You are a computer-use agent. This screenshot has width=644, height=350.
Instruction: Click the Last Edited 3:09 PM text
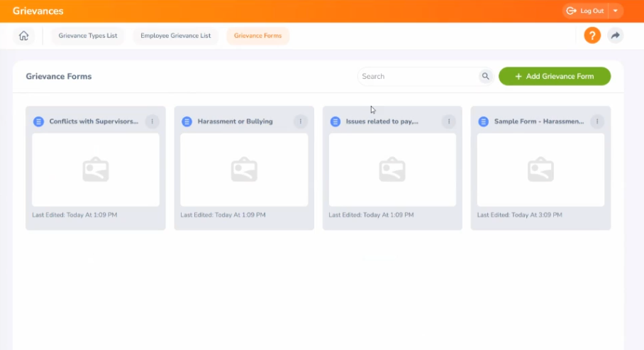point(520,214)
